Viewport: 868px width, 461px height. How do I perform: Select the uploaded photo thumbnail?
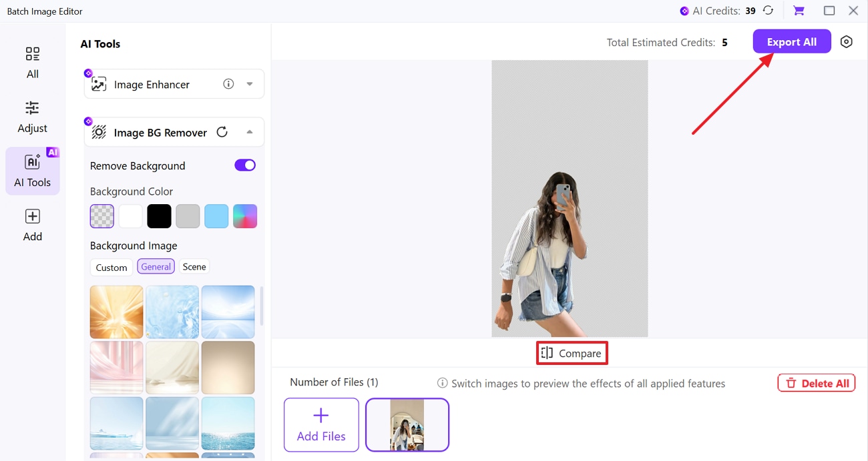407,425
